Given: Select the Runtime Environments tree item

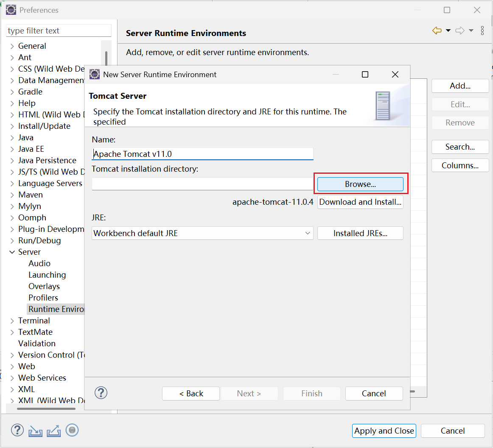Looking at the screenshot, I should pyautogui.click(x=56, y=309).
